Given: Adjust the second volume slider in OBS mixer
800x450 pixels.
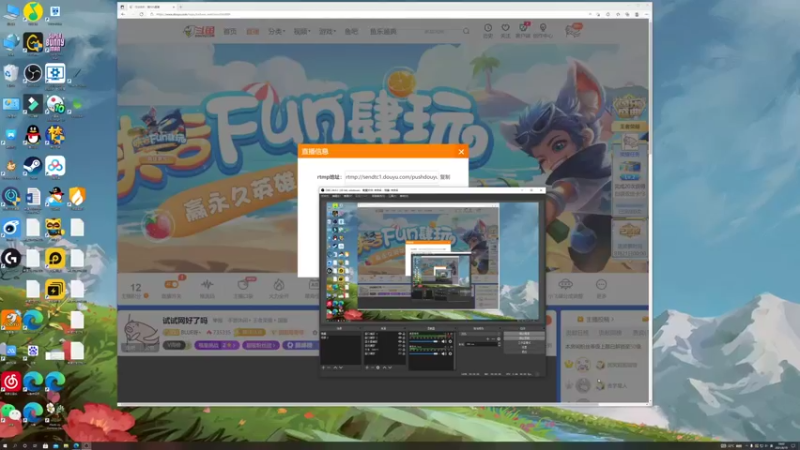Looking at the screenshot, I should [423, 354].
